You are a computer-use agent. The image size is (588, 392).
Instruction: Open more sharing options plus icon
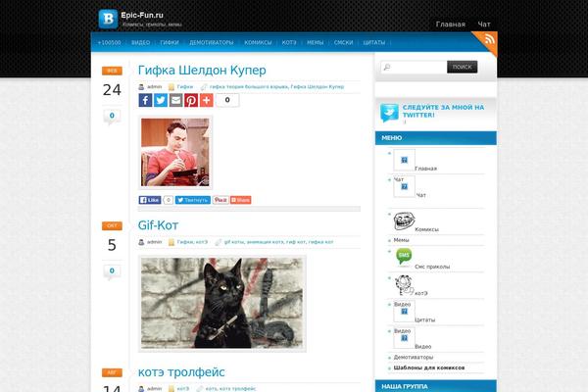point(206,100)
